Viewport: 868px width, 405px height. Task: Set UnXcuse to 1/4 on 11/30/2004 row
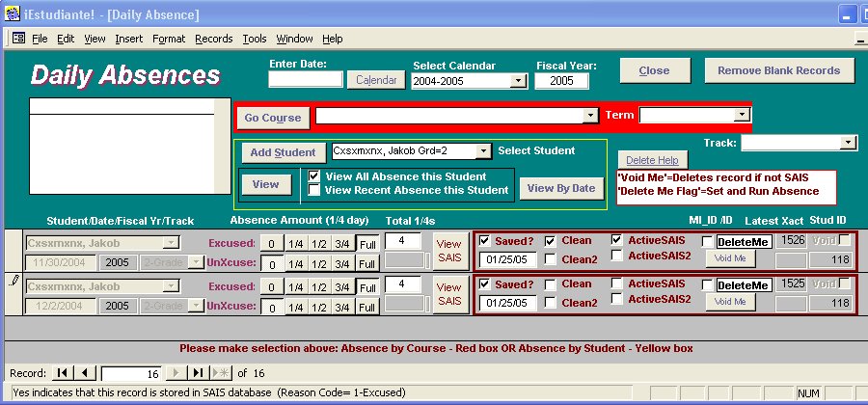(x=296, y=263)
